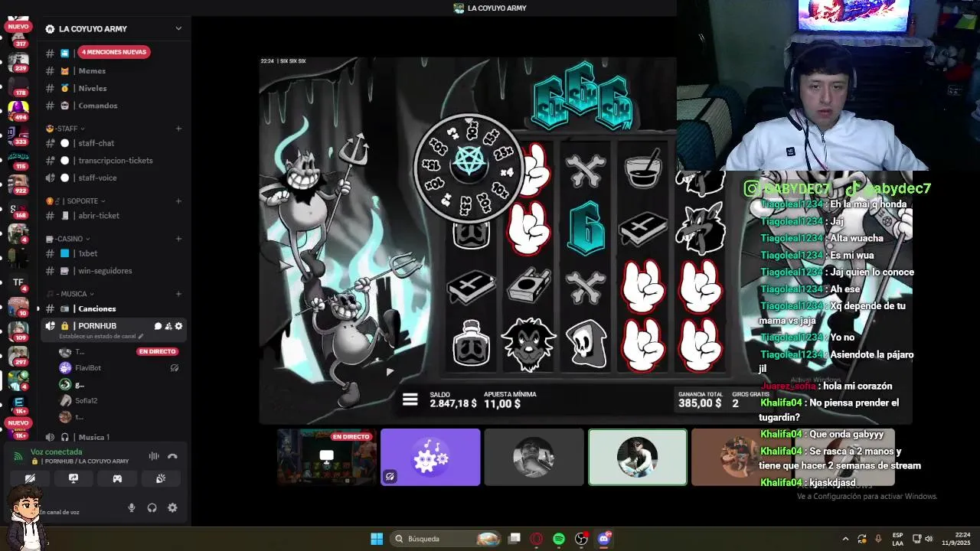Collapse the CASINO category

click(68, 239)
